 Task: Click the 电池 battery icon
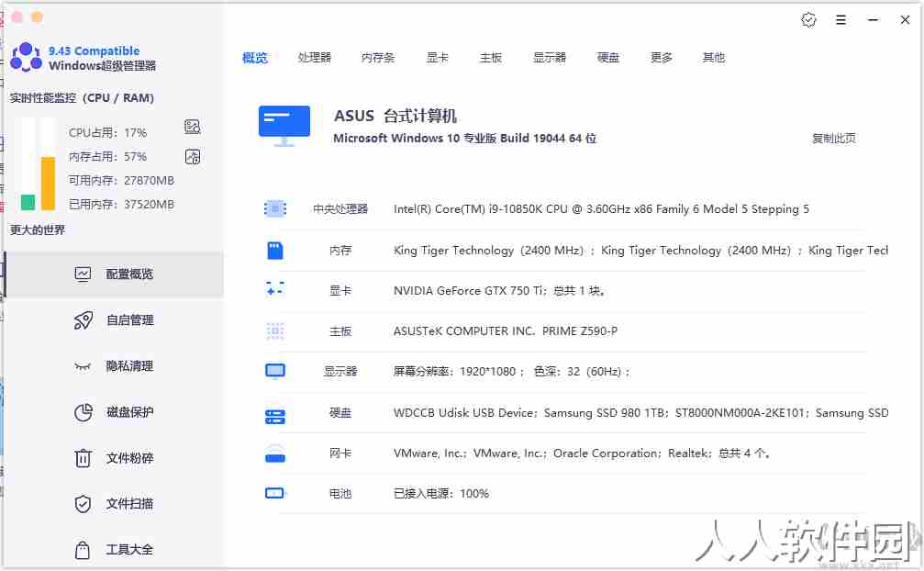(274, 493)
